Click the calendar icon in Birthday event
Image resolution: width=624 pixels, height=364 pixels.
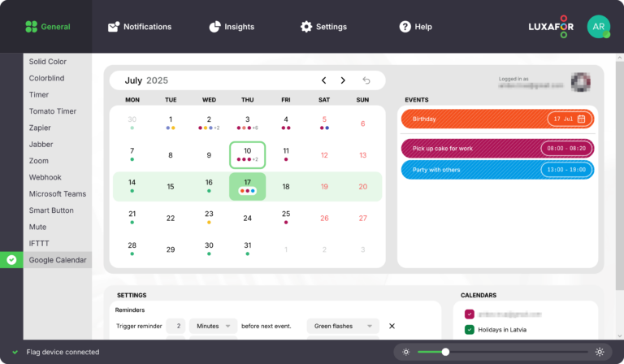pyautogui.click(x=581, y=119)
